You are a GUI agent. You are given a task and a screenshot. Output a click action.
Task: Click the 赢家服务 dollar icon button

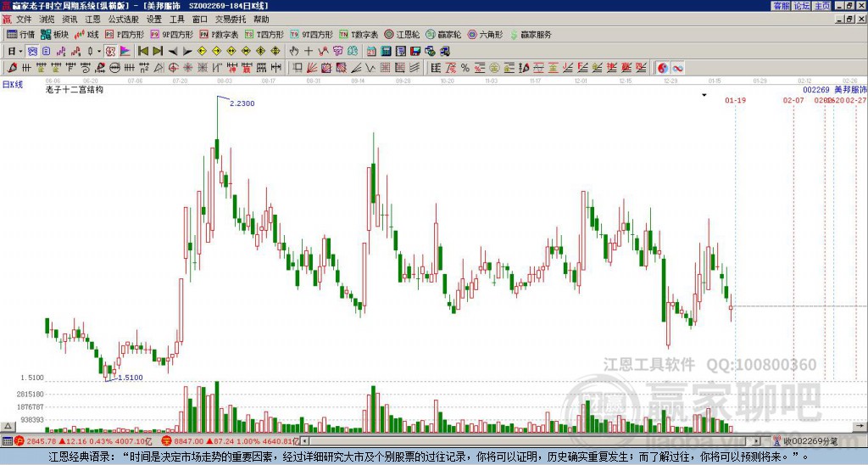pyautogui.click(x=531, y=34)
